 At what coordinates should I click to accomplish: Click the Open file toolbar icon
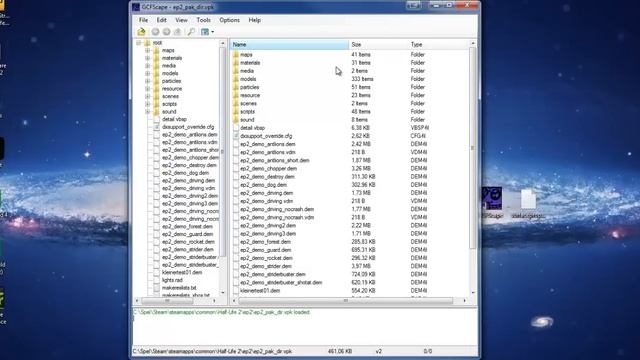coord(141,31)
